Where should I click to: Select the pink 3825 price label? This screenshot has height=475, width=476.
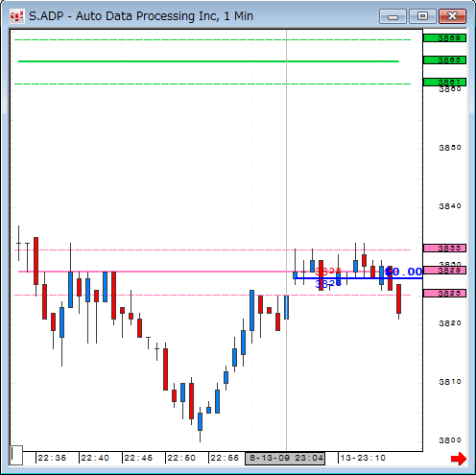(444, 294)
